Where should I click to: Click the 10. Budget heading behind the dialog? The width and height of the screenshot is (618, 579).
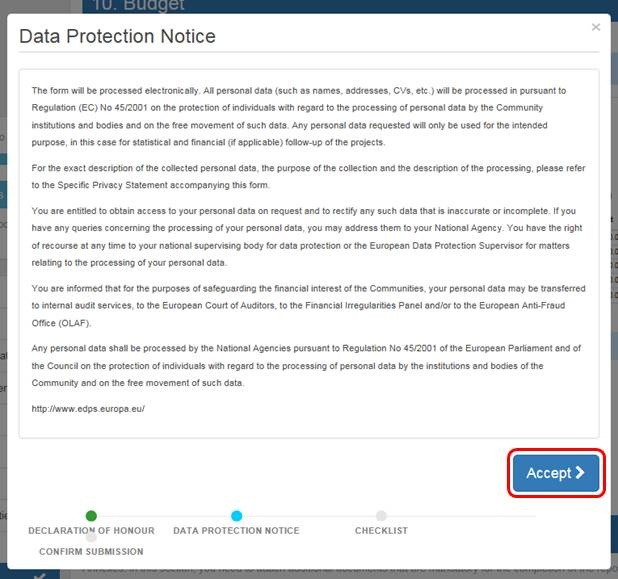138,6
